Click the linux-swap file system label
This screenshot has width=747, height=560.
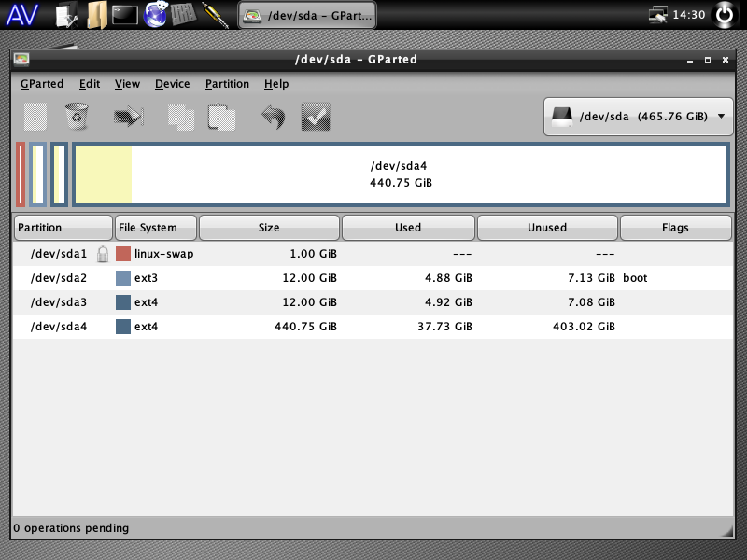click(164, 254)
